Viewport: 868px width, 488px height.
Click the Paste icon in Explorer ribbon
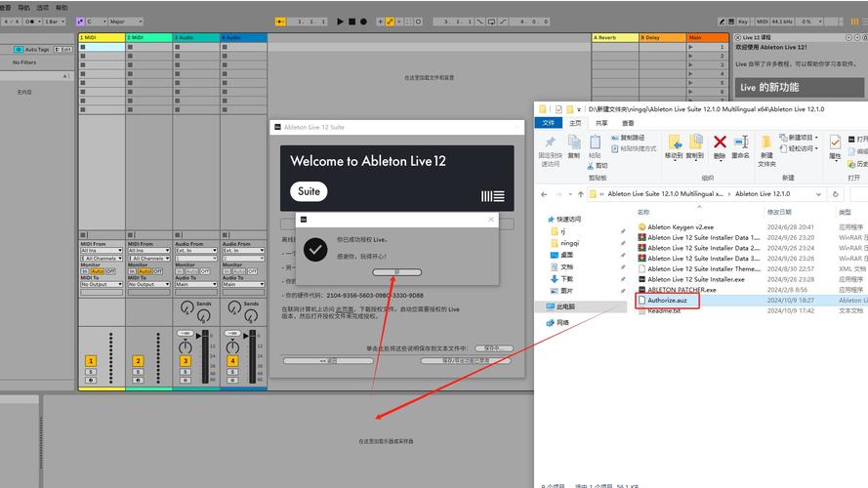pyautogui.click(x=595, y=142)
